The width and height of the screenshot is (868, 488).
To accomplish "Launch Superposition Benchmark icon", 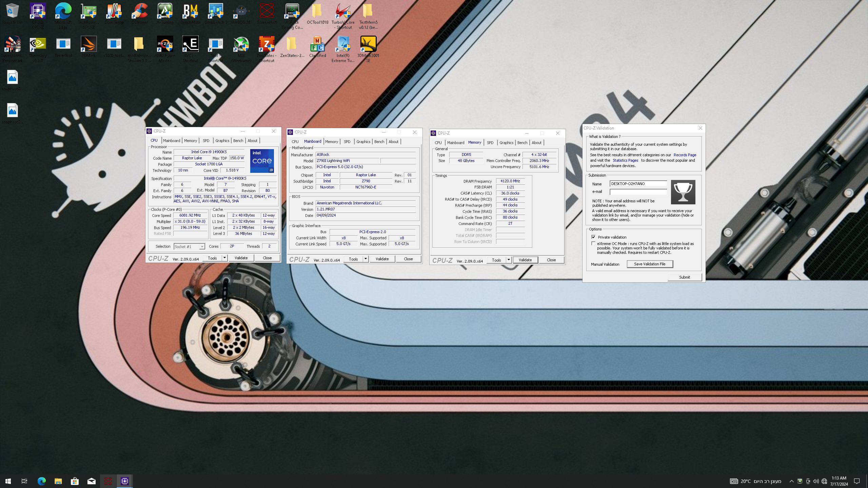I will (13, 49).
